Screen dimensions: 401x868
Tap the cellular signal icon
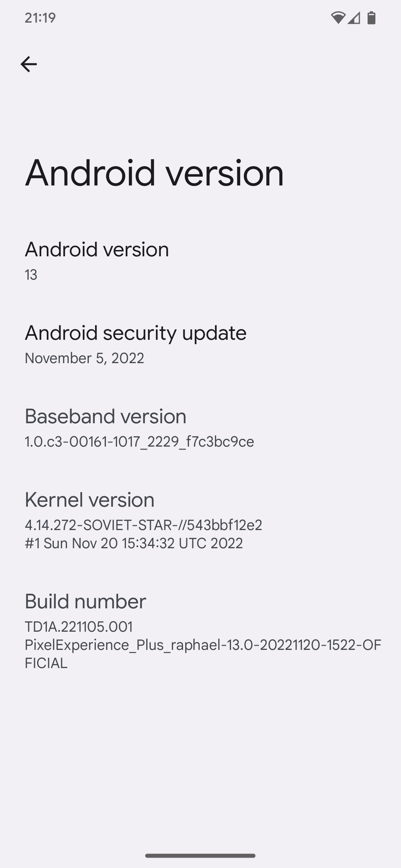click(354, 17)
